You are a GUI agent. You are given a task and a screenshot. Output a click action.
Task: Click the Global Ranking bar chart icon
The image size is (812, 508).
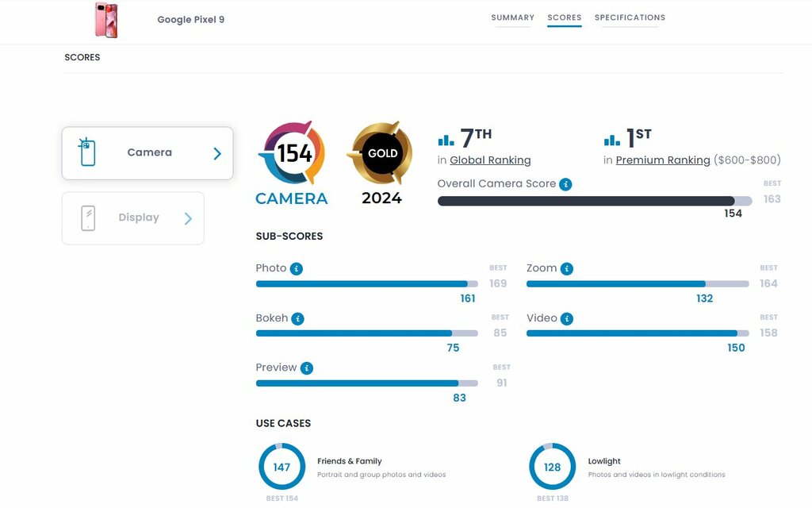pyautogui.click(x=446, y=140)
